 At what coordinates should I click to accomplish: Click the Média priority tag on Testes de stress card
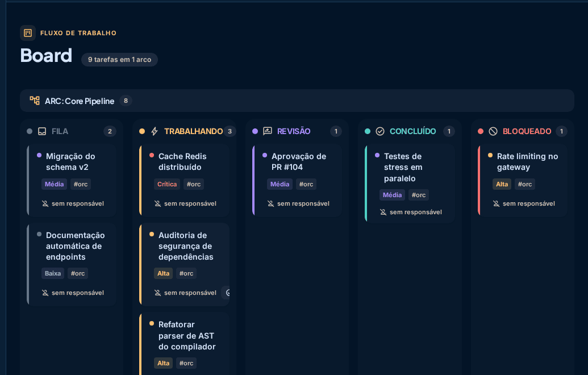[392, 195]
